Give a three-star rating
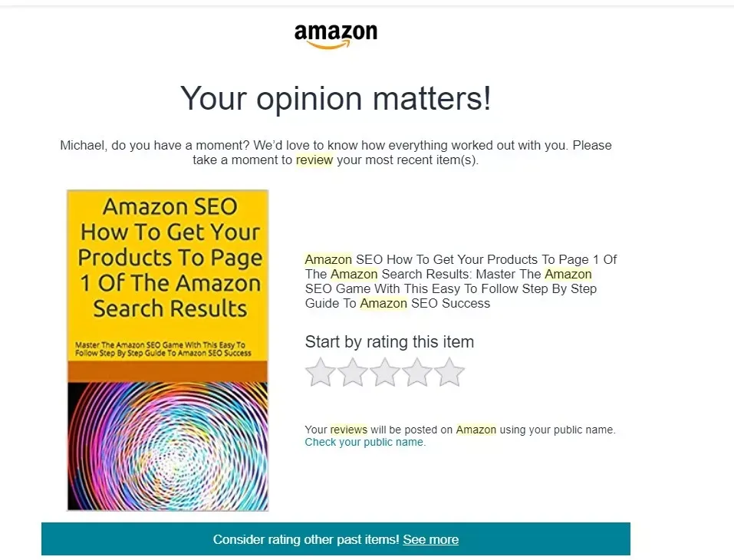The width and height of the screenshot is (734, 560). click(385, 372)
